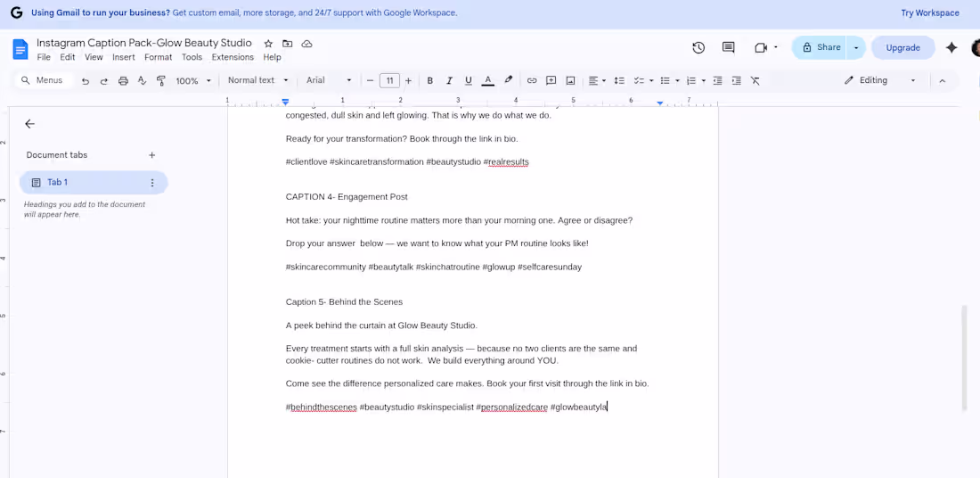Insert an image from toolbar

(x=570, y=81)
